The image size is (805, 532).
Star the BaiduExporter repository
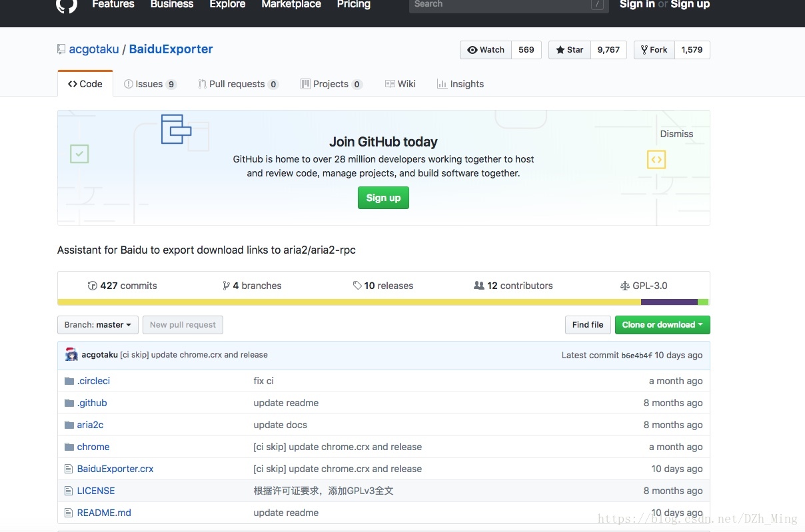pyautogui.click(x=570, y=50)
